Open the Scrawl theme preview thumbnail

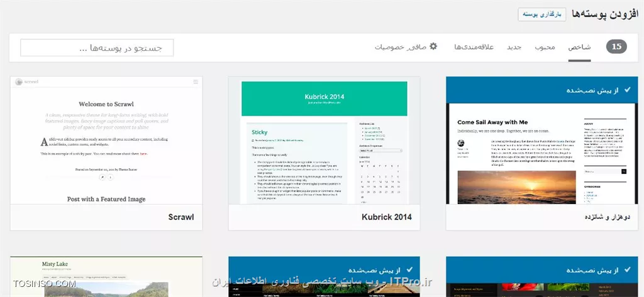coord(106,140)
